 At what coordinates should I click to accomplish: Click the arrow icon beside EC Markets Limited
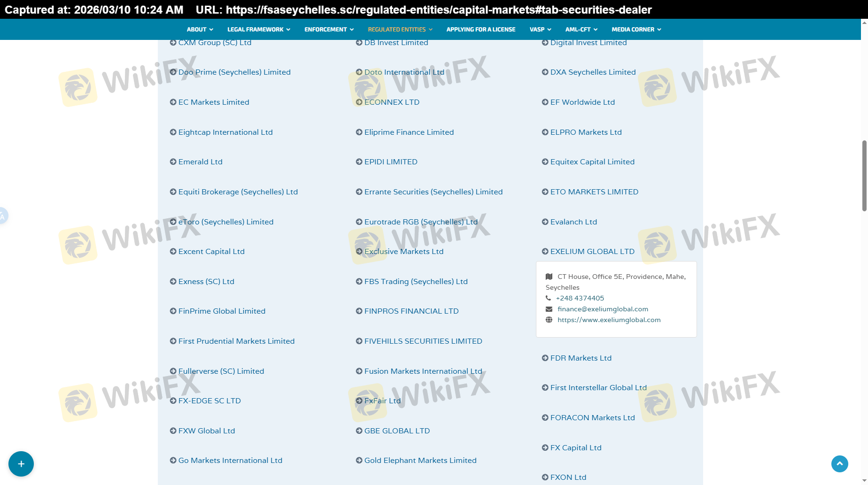pos(173,102)
